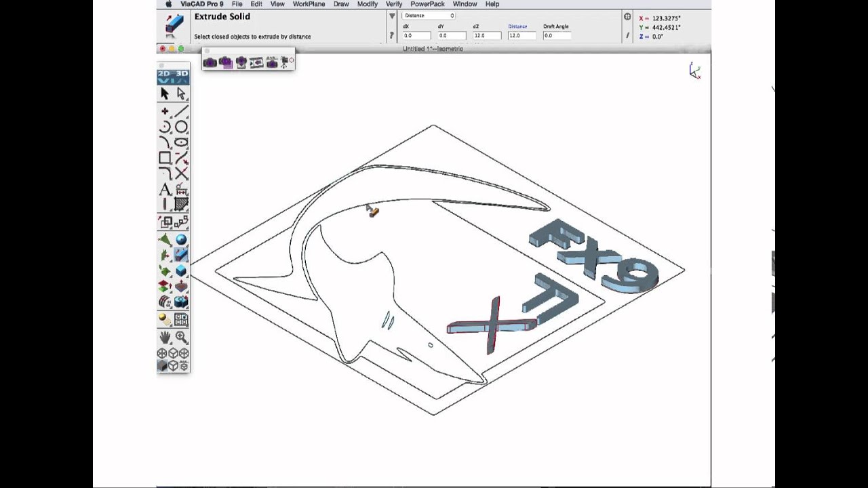Viewport: 868px width, 488px height.
Task: Pick the Fillet corner tool
Action: point(165,174)
